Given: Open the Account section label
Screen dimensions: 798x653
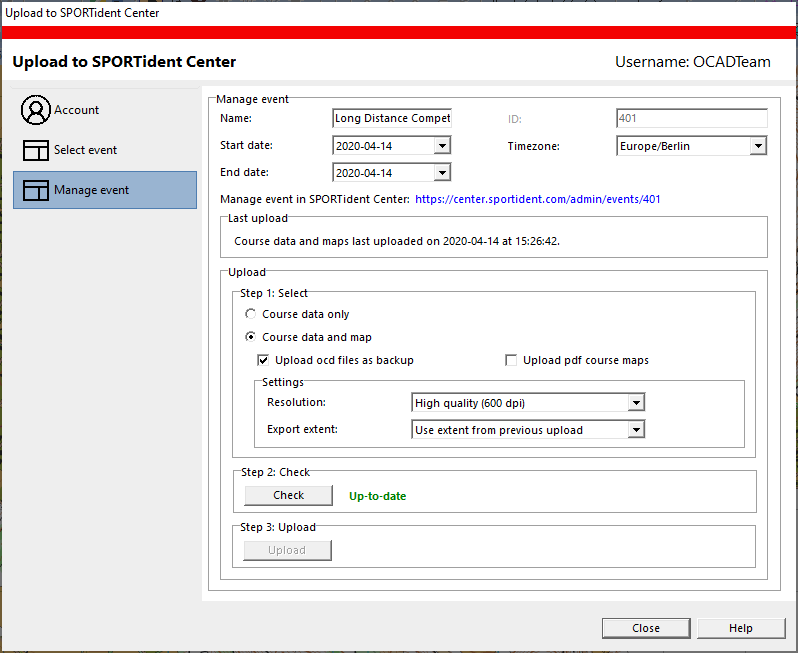Looking at the screenshot, I should tap(76, 110).
